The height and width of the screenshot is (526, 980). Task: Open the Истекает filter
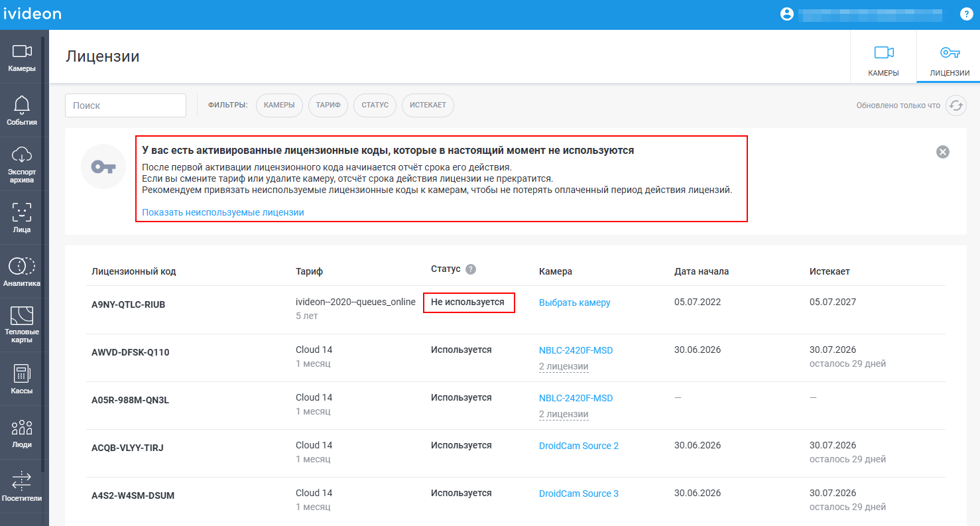(x=428, y=105)
